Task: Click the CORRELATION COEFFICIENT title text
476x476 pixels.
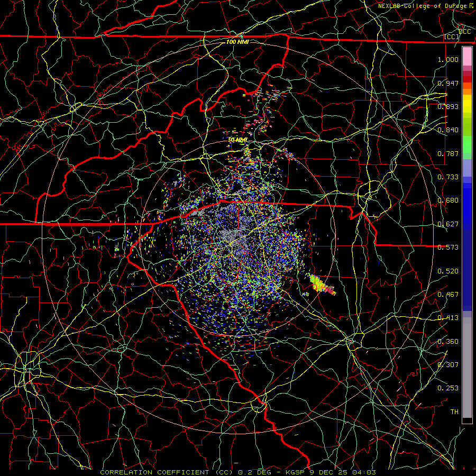Action: 154,472
